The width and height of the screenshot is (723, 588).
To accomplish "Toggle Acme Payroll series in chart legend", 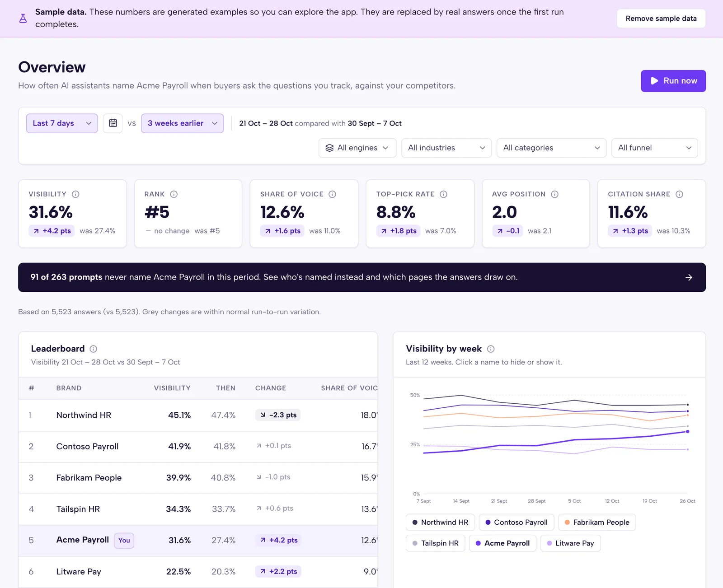I will (502, 543).
